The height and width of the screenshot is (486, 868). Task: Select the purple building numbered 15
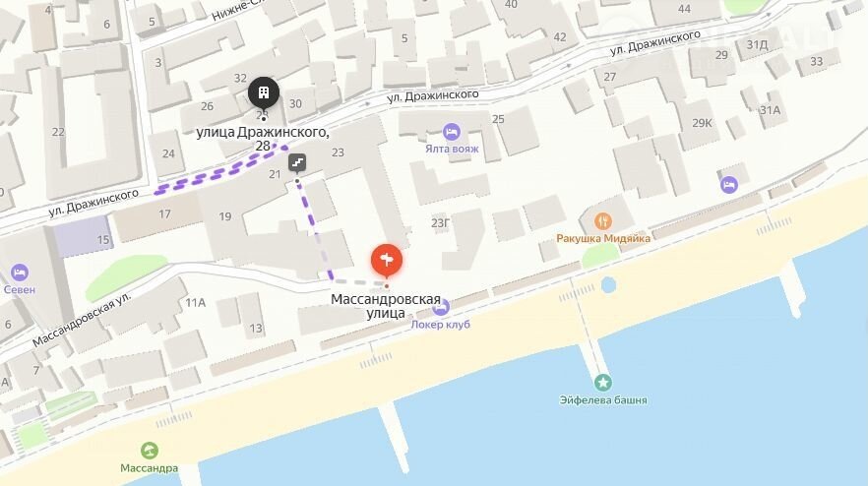83,236
